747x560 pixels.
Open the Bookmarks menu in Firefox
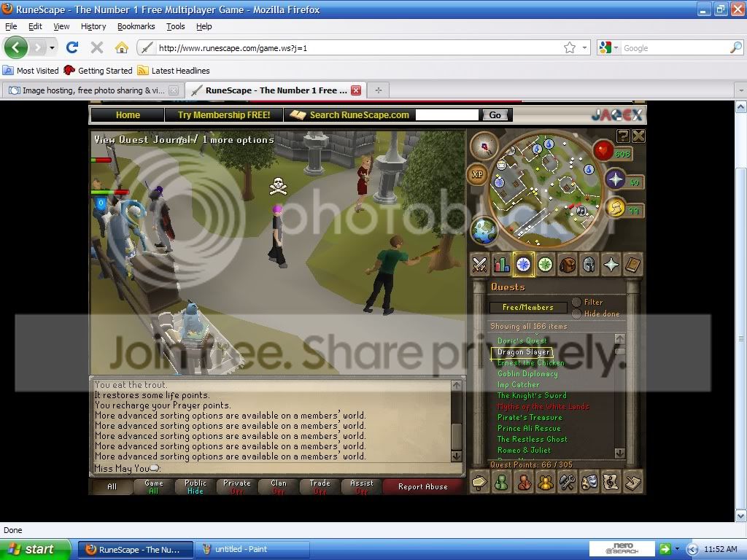(x=136, y=26)
